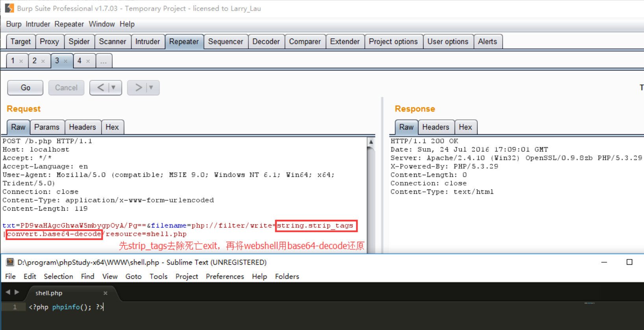Open the Burp Suite Help menu
This screenshot has height=330, width=644.
[x=127, y=24]
